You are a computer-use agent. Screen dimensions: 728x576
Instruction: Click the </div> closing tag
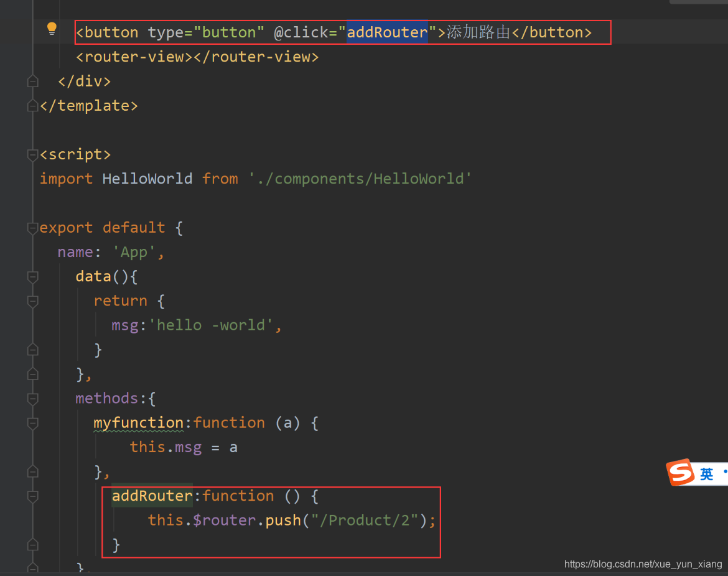[x=85, y=81]
